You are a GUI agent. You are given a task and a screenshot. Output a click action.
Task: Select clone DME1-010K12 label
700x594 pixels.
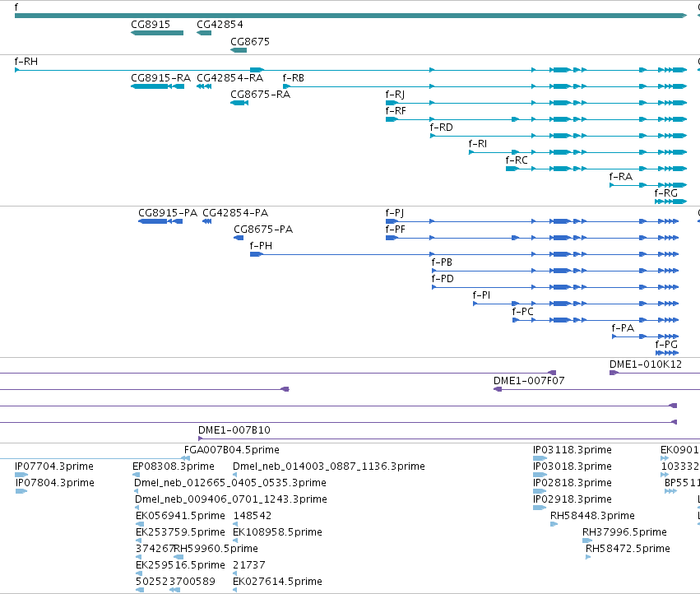point(646,364)
